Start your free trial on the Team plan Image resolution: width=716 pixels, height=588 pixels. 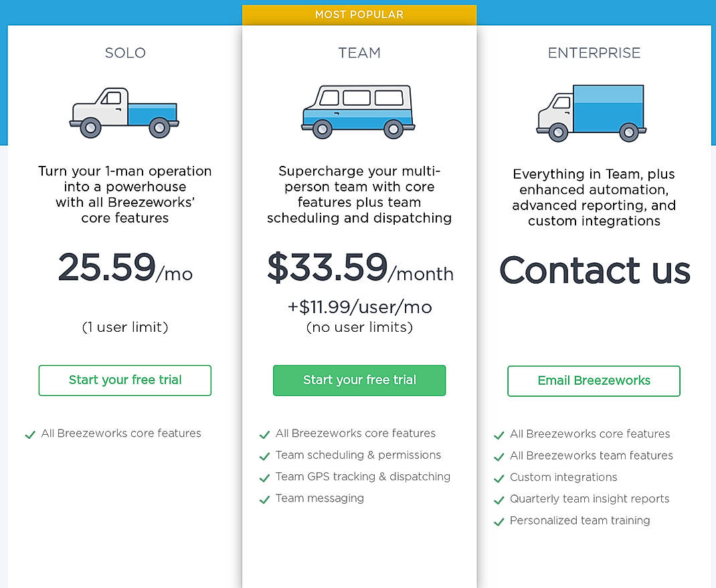359,380
